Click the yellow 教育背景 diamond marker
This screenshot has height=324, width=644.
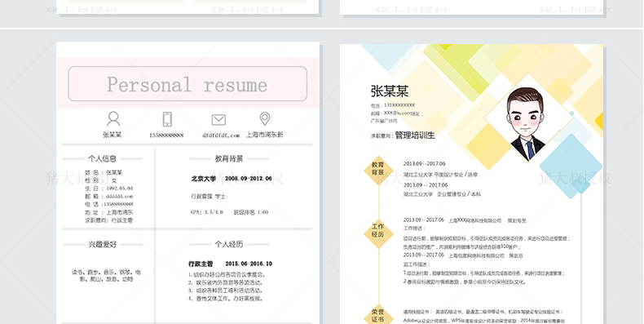378,170
